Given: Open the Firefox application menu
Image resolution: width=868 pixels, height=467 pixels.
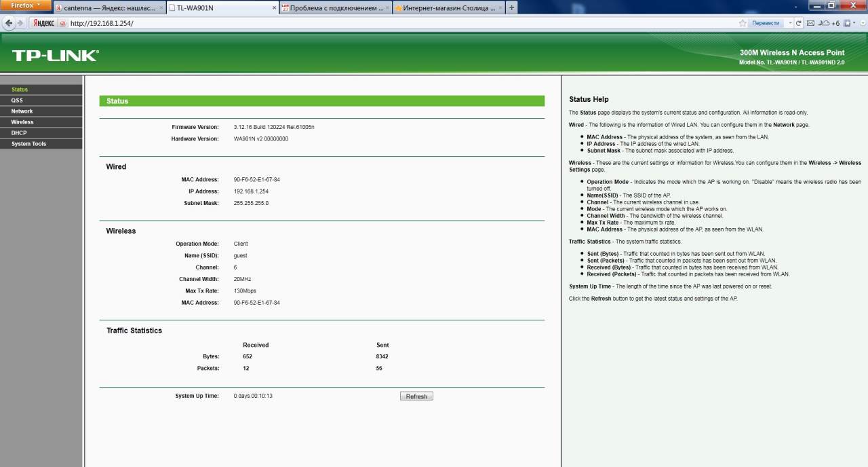Looking at the screenshot, I should [x=26, y=5].
